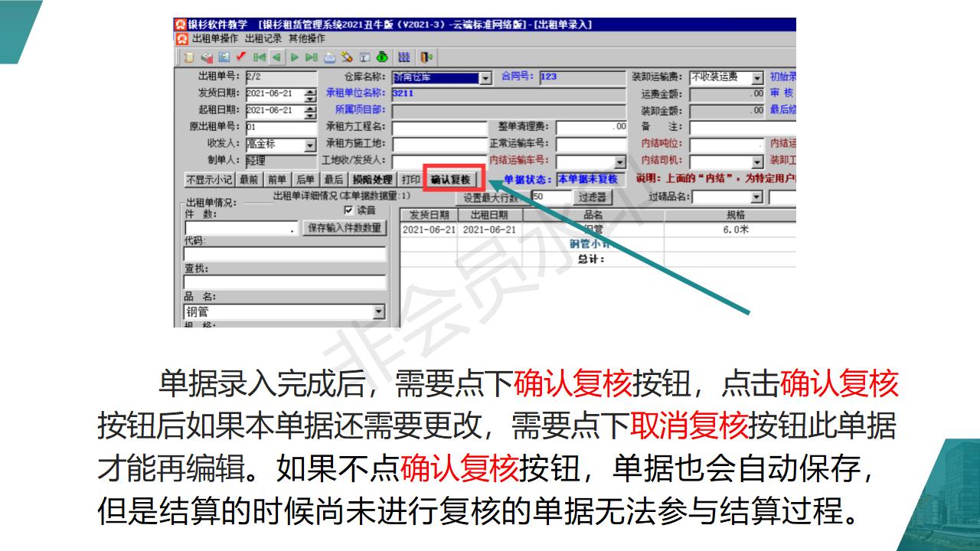The width and height of the screenshot is (980, 551).
Task: Open the print icon in the toolbar
Action: (x=331, y=57)
